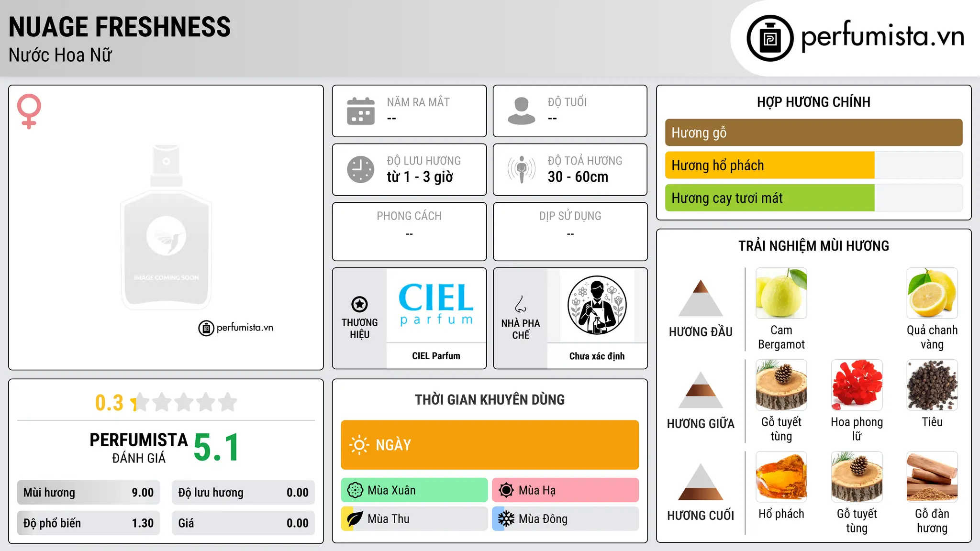
Task: Click the pink female gender symbol
Action: [x=29, y=111]
